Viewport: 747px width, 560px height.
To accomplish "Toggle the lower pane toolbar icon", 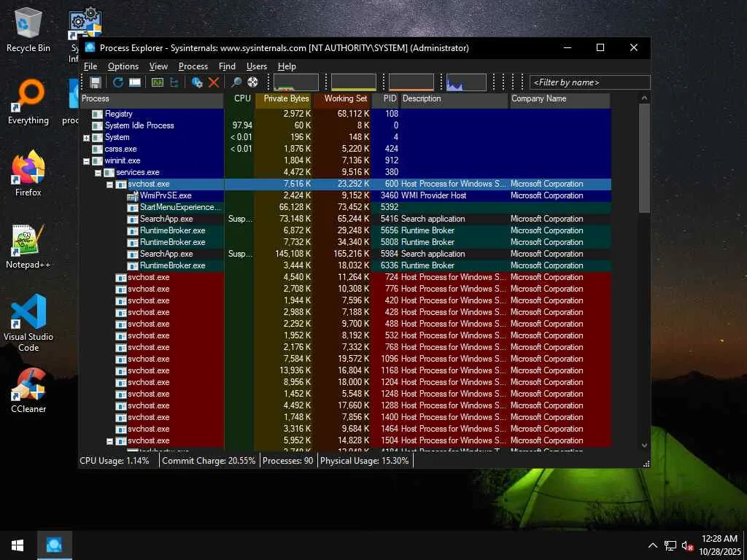I will tap(135, 82).
